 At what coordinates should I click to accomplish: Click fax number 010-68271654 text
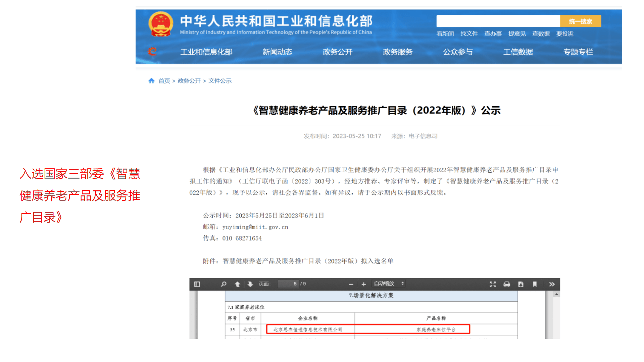point(242,238)
